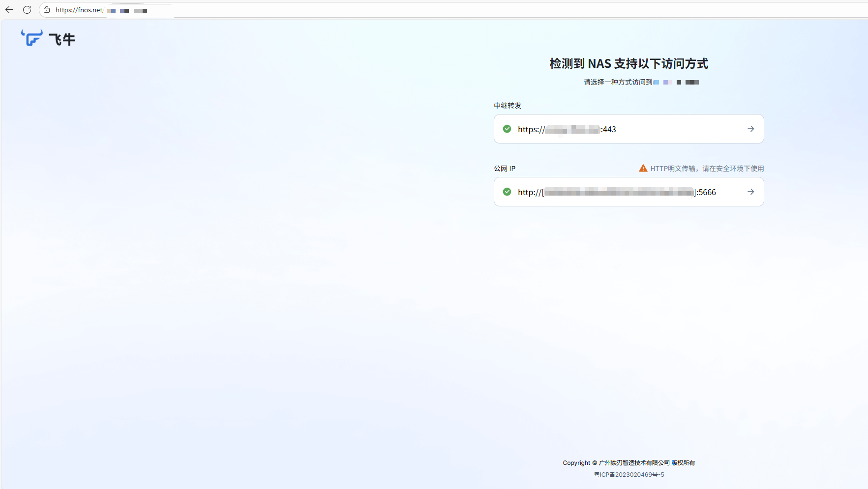Click the '中继转发' label
This screenshot has height=489, width=868.
(x=508, y=106)
